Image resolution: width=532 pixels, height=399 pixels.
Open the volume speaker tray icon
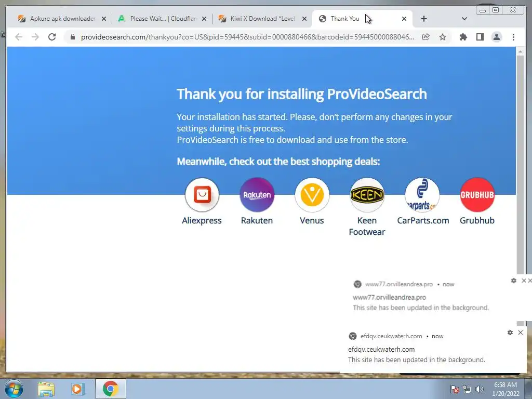coord(480,389)
